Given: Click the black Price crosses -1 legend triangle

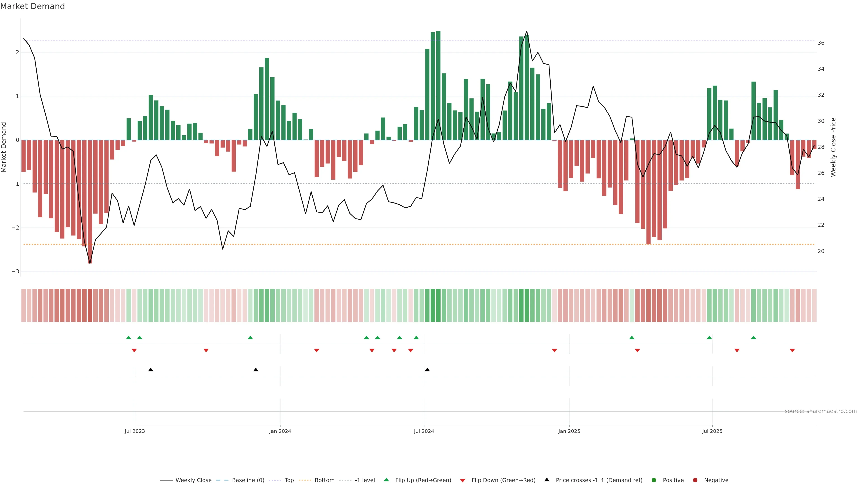Looking at the screenshot, I should coord(547,480).
